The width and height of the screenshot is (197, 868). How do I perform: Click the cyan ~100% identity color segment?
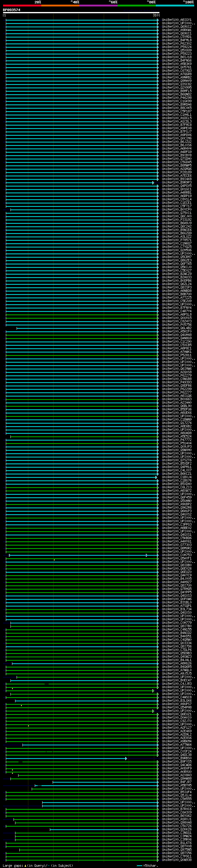pos(175,6)
